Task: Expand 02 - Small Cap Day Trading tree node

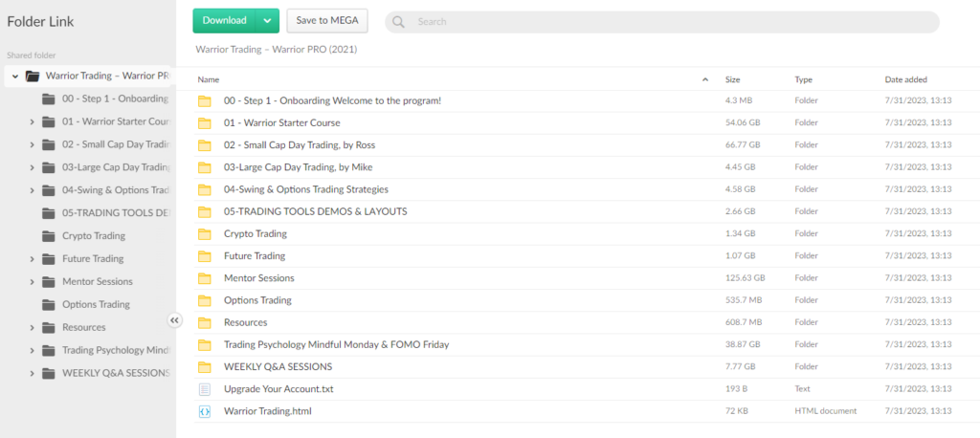Action: (32, 144)
